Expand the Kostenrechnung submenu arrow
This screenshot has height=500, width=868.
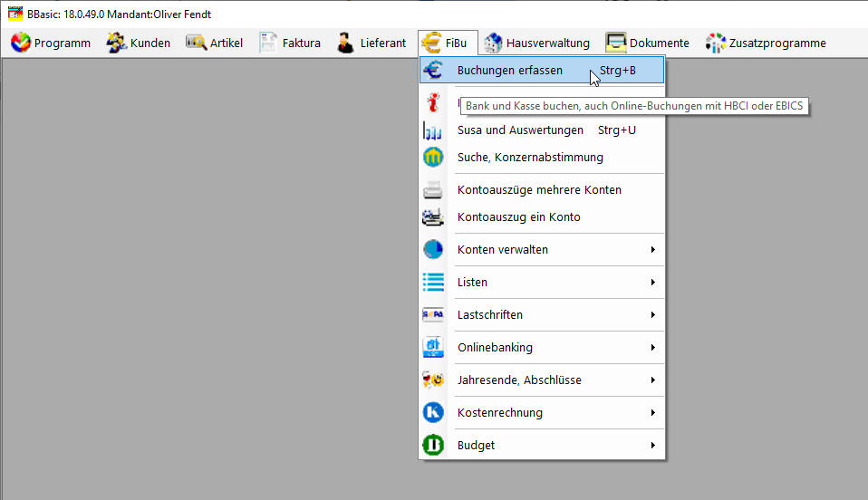pyautogui.click(x=653, y=412)
